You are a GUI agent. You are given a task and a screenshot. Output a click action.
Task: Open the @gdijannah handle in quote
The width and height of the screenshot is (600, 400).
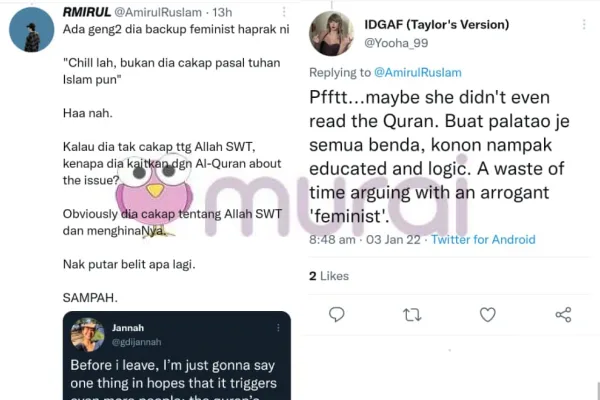point(137,342)
